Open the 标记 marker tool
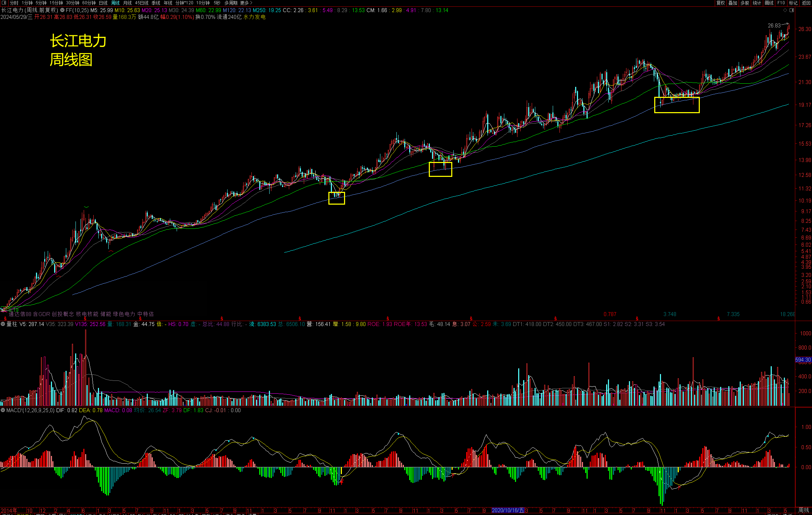This screenshot has width=812, height=515. tap(793, 3)
